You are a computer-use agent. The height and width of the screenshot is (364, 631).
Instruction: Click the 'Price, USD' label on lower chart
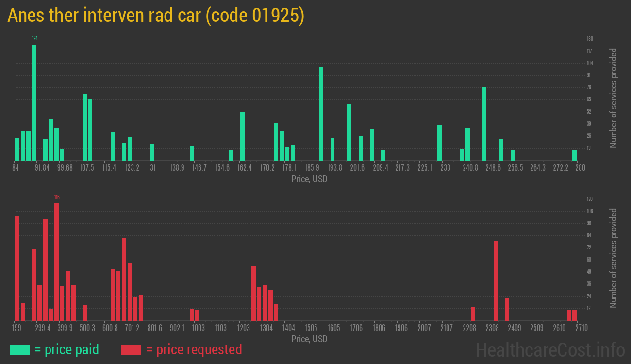[309, 339]
